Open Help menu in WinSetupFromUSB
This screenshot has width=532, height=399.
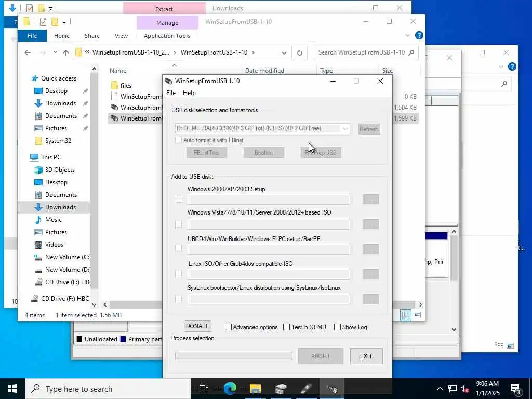click(x=189, y=93)
